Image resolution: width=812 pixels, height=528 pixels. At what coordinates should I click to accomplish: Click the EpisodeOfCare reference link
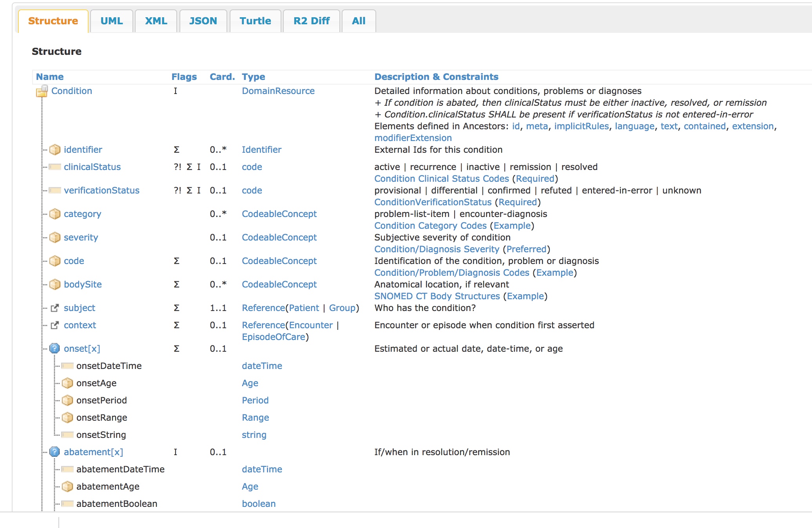tap(274, 336)
